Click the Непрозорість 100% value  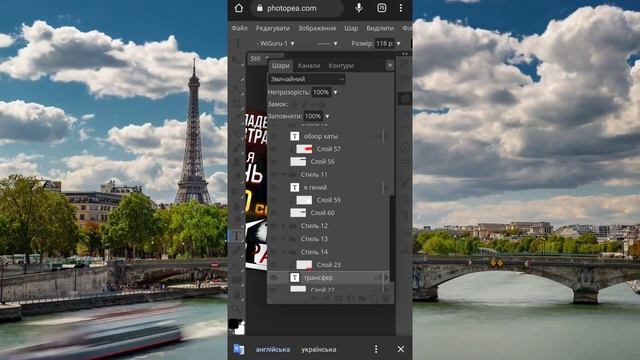coord(321,92)
